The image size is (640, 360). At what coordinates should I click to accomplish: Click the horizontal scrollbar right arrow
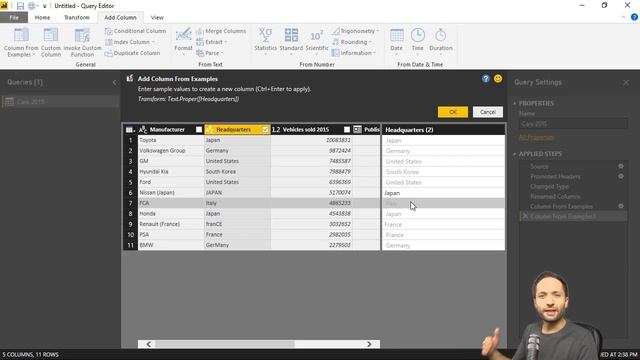[x=369, y=344]
